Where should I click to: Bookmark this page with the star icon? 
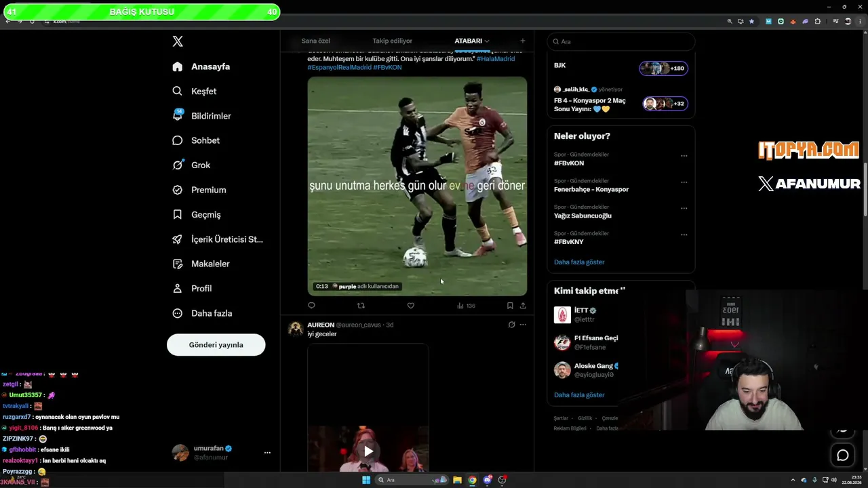coord(751,21)
